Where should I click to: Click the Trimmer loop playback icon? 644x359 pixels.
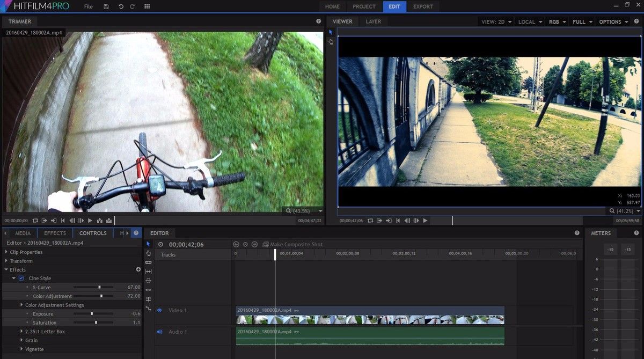click(x=35, y=221)
